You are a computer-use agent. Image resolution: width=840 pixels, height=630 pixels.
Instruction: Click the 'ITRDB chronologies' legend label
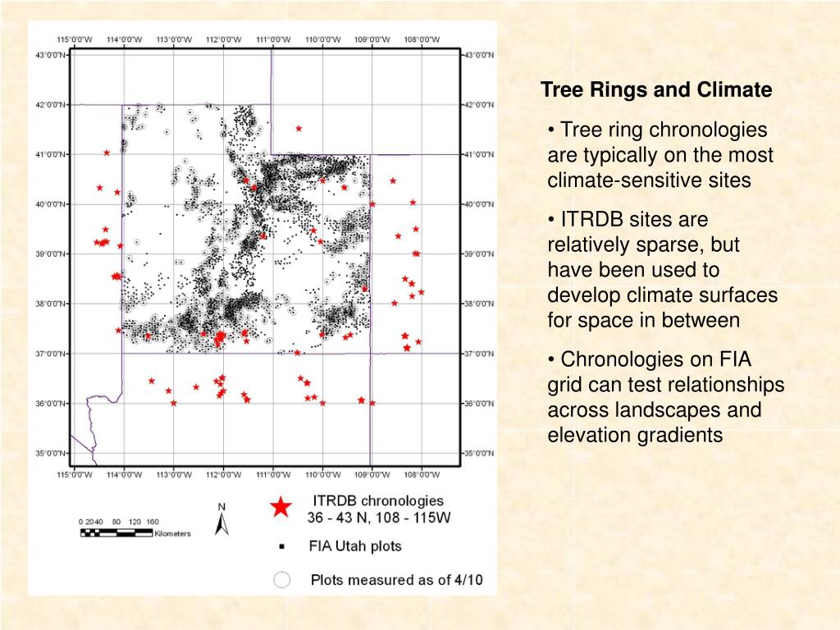378,500
